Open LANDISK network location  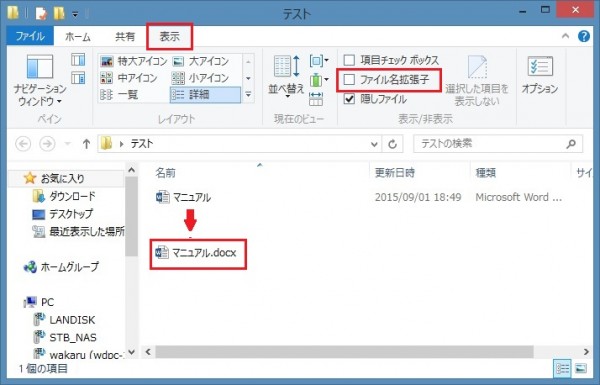pos(65,320)
